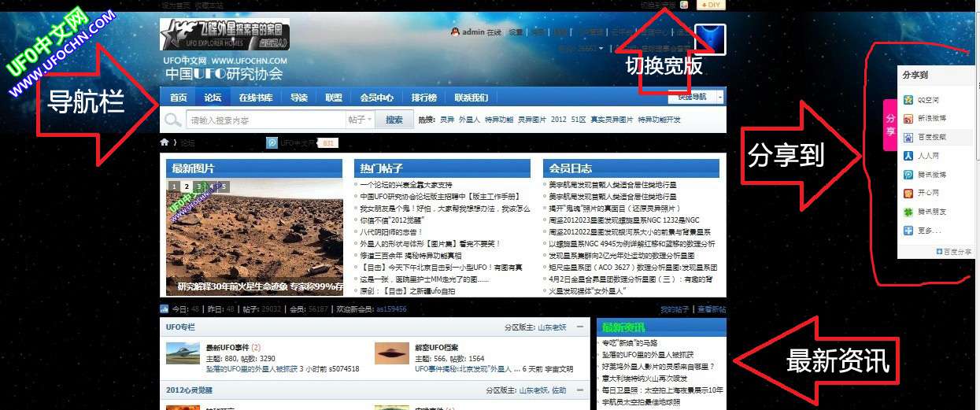
Task: Click the 腾讯朋友 clover icon
Action: 908,212
